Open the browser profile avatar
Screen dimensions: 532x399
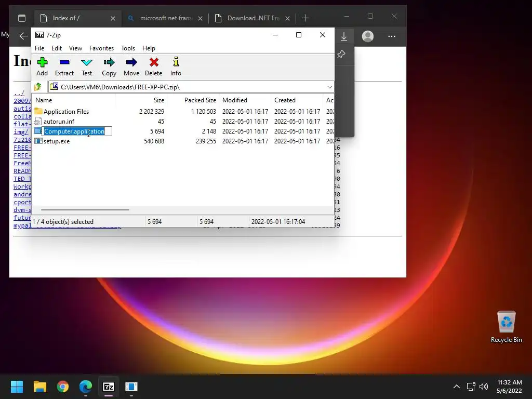click(x=367, y=36)
